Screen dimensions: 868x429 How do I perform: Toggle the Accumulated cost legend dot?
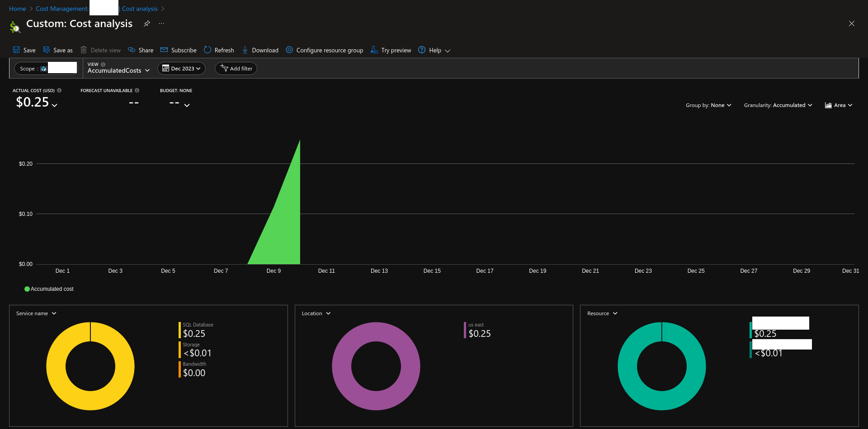point(27,289)
